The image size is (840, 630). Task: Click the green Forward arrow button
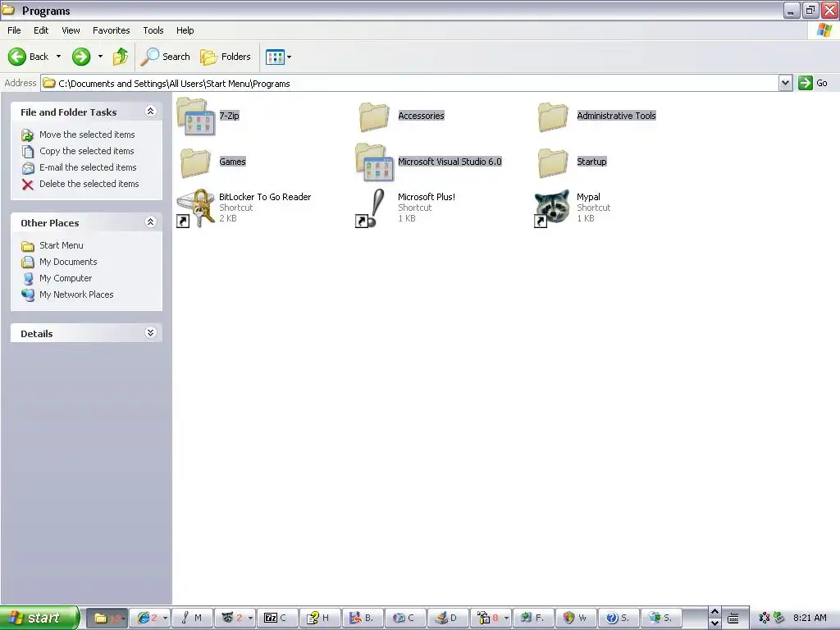(x=81, y=57)
